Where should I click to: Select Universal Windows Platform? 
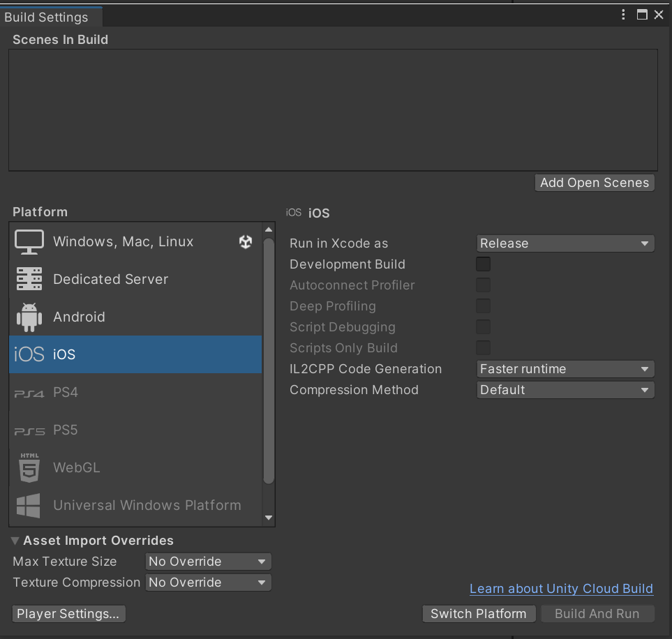[135, 505]
